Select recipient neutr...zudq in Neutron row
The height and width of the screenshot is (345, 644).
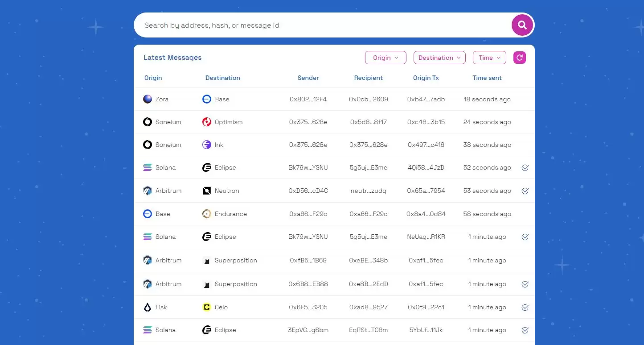[x=368, y=191]
